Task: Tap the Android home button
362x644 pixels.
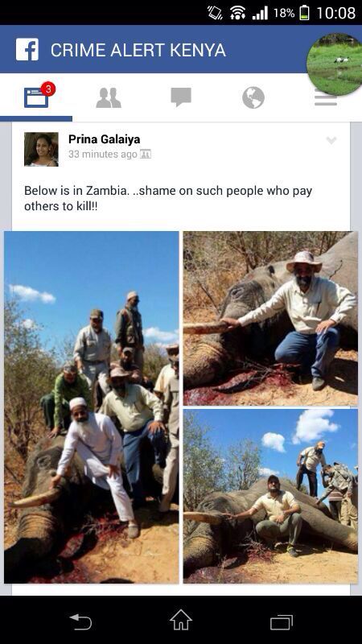Action: pyautogui.click(x=181, y=620)
